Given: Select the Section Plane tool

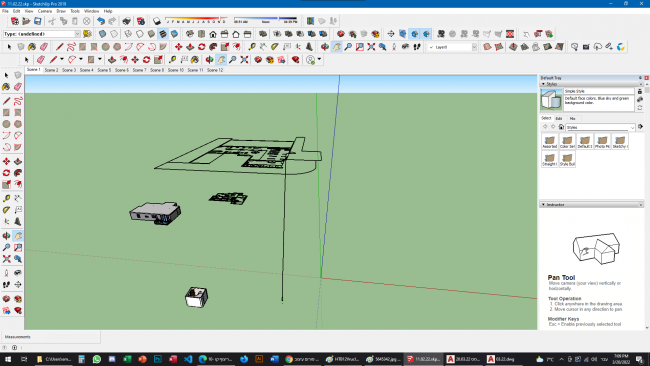Looking at the screenshot, I should (391, 34).
